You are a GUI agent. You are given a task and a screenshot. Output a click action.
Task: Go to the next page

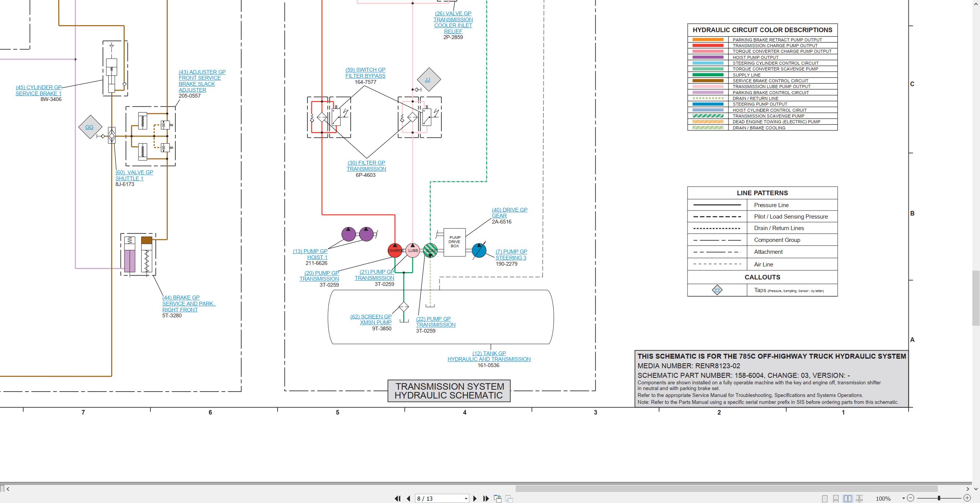[x=475, y=498]
